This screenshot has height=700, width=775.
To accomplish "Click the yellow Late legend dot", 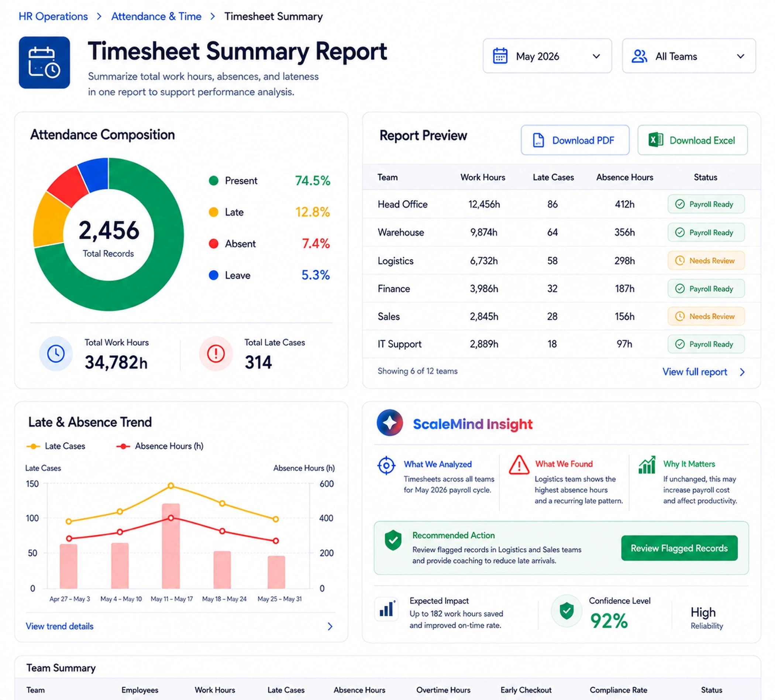I will click(213, 212).
